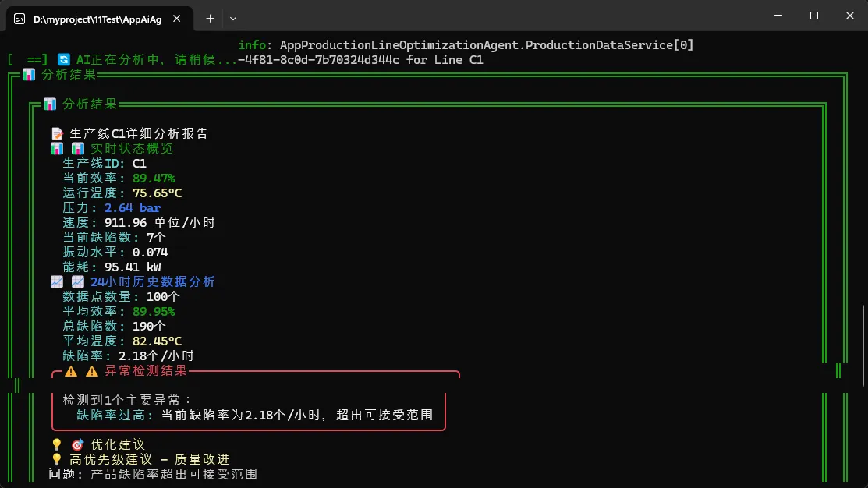This screenshot has width=868, height=488.
Task: Click the yellow 75.65°C running temperature value
Action: click(x=157, y=193)
